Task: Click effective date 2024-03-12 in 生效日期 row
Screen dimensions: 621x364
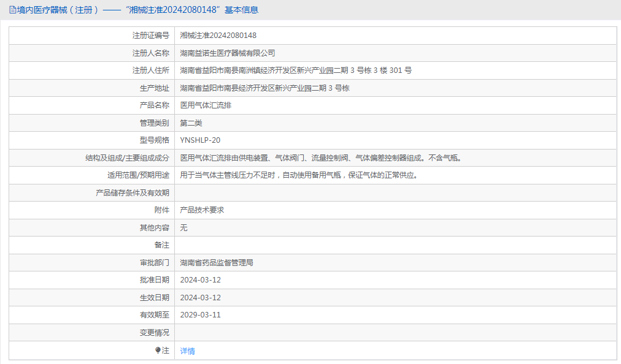Action: click(x=201, y=298)
